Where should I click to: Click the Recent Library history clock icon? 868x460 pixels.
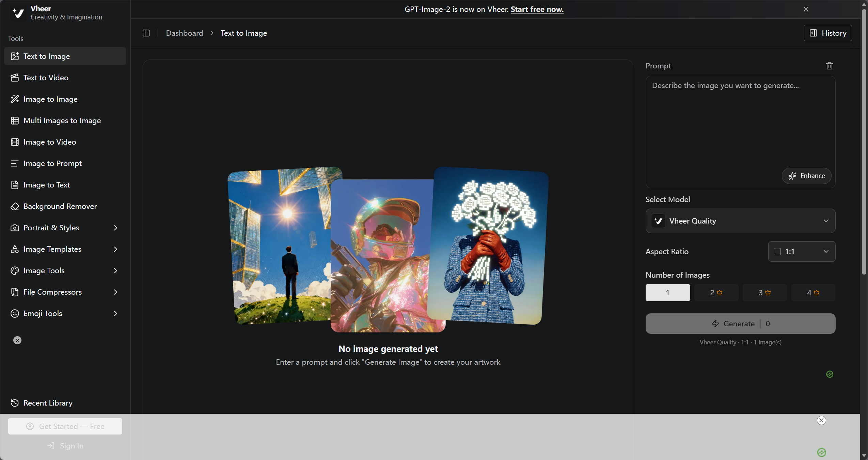tap(15, 403)
